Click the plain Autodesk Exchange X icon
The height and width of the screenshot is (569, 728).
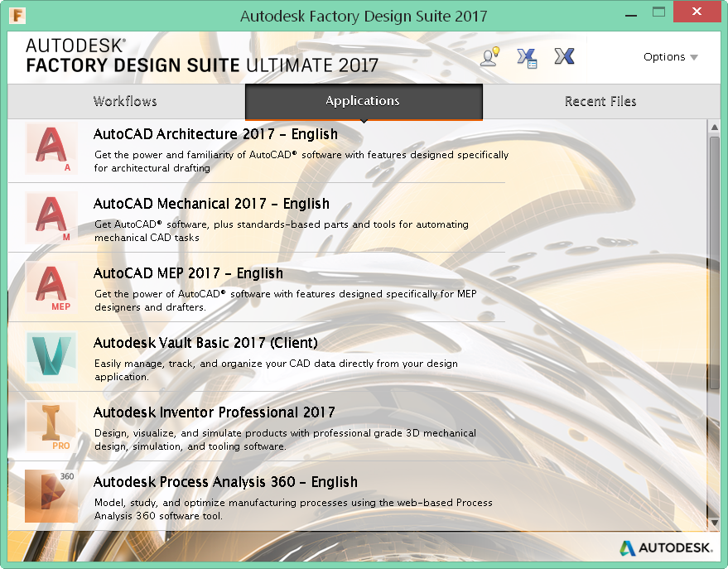(564, 56)
